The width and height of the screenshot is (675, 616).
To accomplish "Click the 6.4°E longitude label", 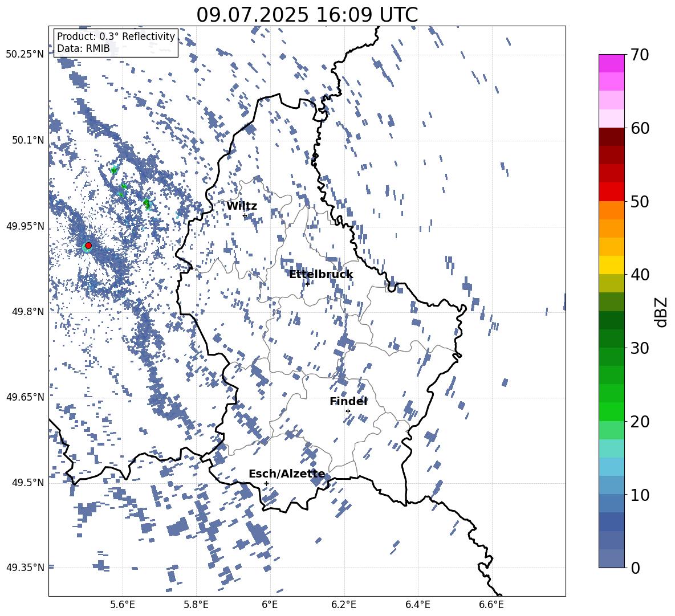I will point(417,605).
